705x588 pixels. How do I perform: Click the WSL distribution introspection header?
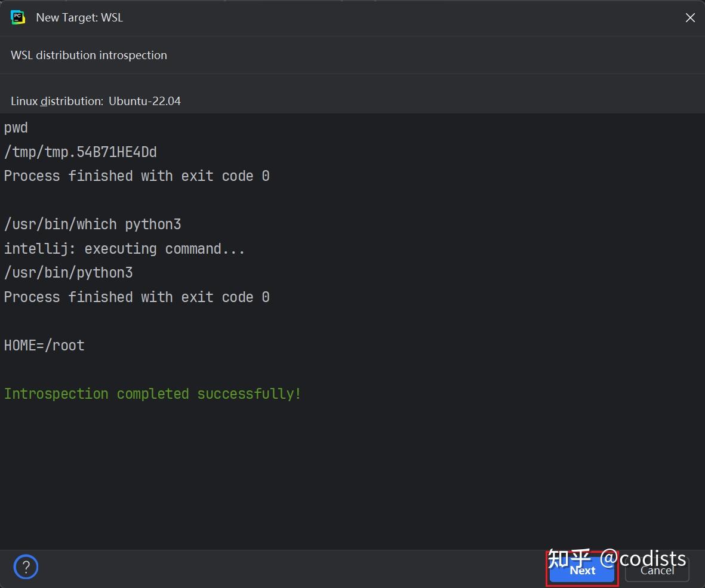pos(89,55)
